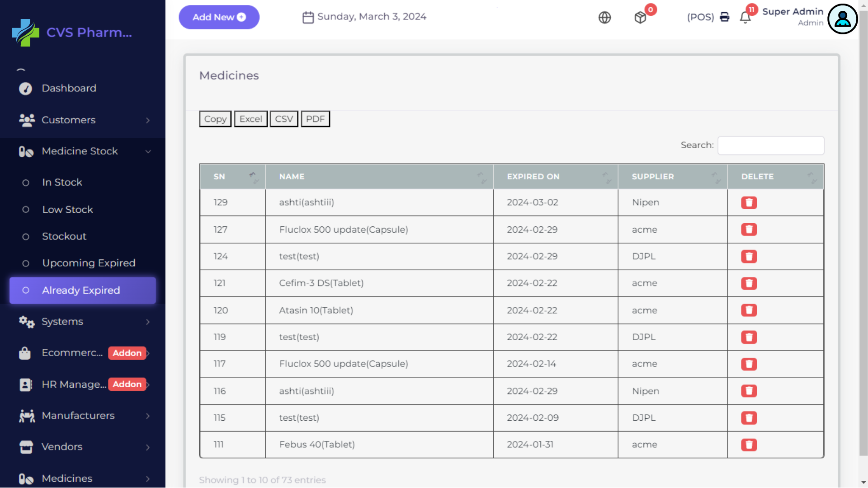Select In Stock submenu item

click(62, 182)
